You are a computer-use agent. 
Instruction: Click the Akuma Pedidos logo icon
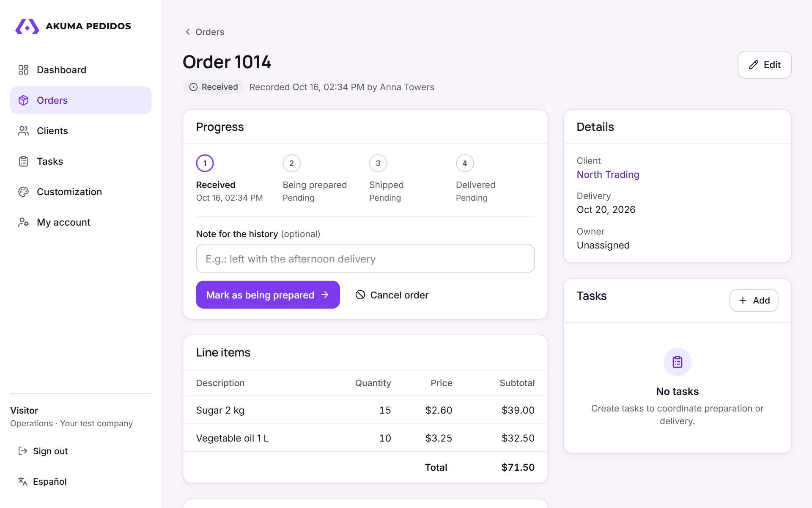pyautogui.click(x=27, y=26)
